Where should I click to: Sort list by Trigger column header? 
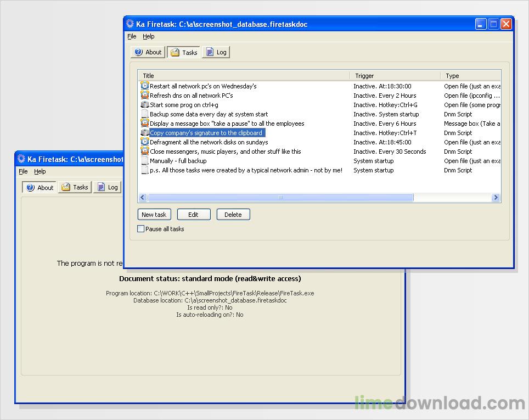coord(395,76)
